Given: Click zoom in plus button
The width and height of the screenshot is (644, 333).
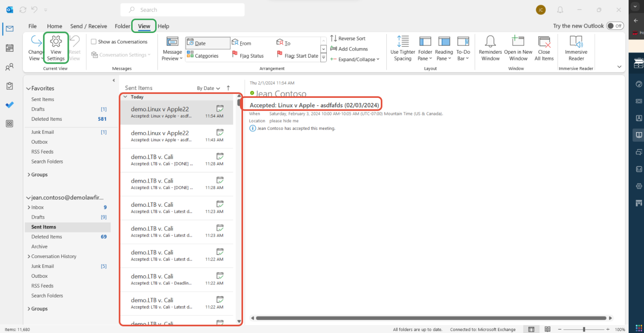Looking at the screenshot, I should point(608,329).
